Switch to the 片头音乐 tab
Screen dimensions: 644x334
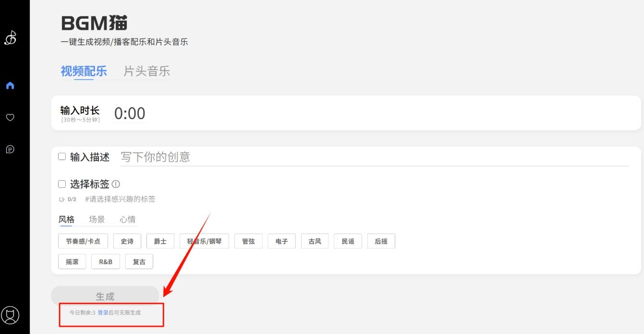click(146, 71)
